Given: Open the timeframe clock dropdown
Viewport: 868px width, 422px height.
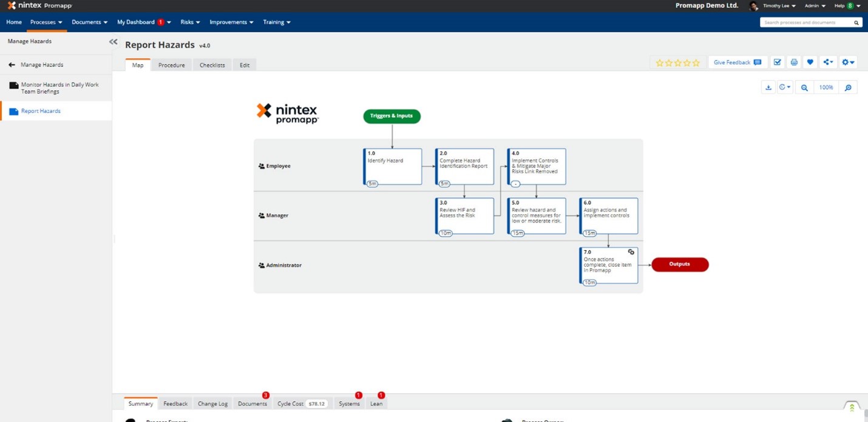Looking at the screenshot, I should [785, 87].
